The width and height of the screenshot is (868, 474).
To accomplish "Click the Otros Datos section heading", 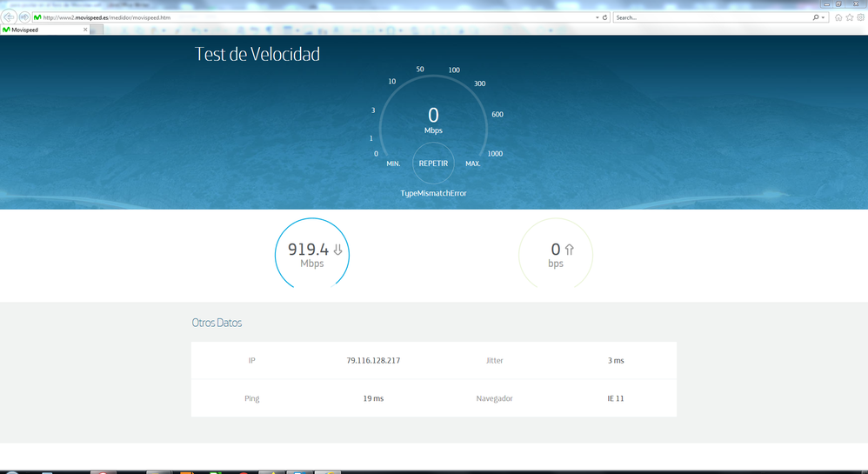I will click(217, 323).
